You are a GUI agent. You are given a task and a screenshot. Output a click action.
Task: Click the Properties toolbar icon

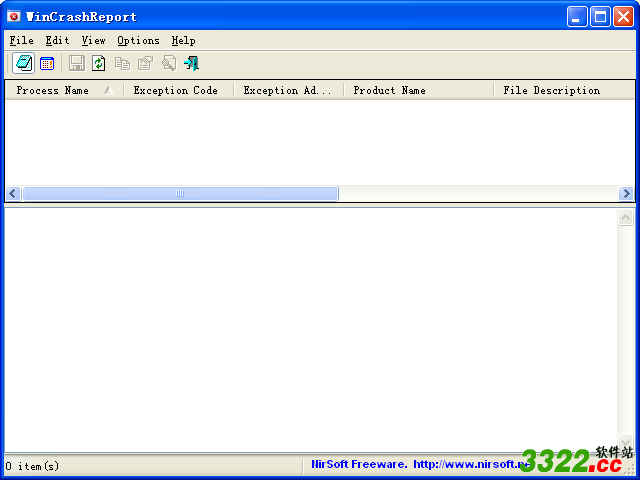145,63
